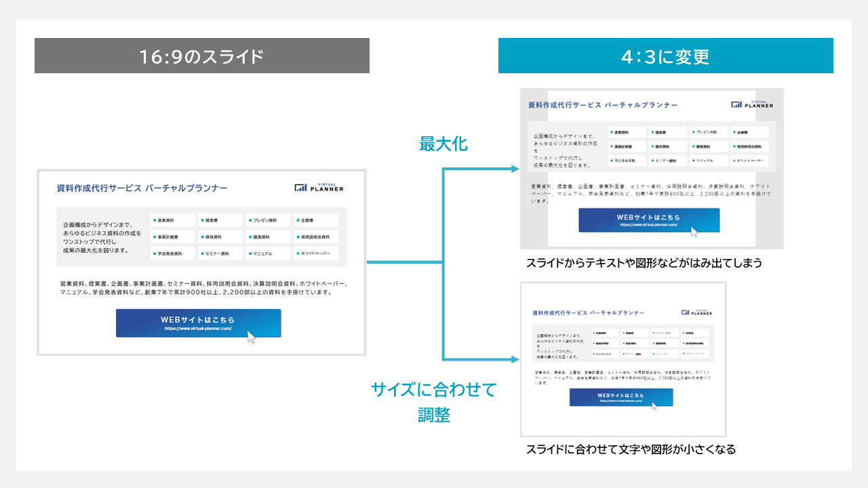Select the サイズに合わせて調整 label
This screenshot has height=488, width=868.
434,402
